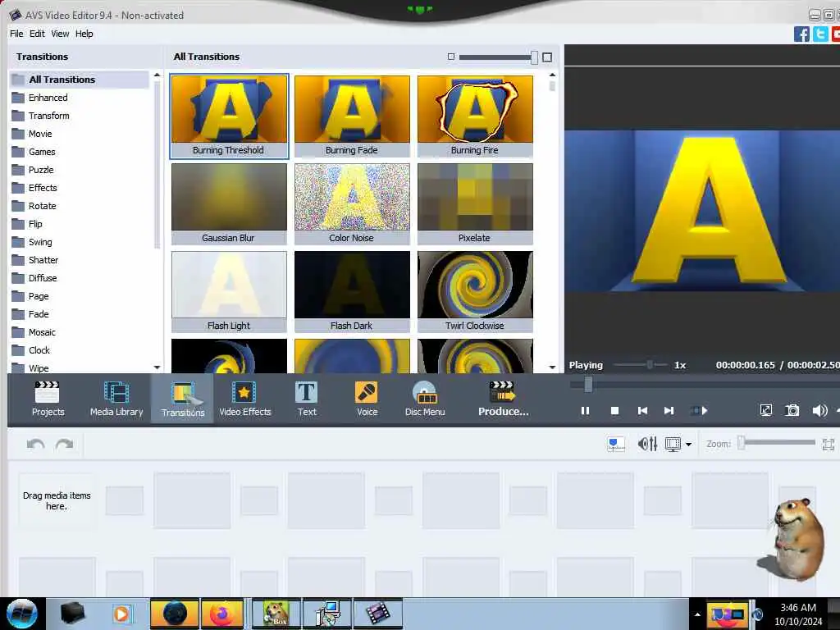The width and height of the screenshot is (840, 630).
Task: Open the audio mixer icon
Action: point(647,444)
